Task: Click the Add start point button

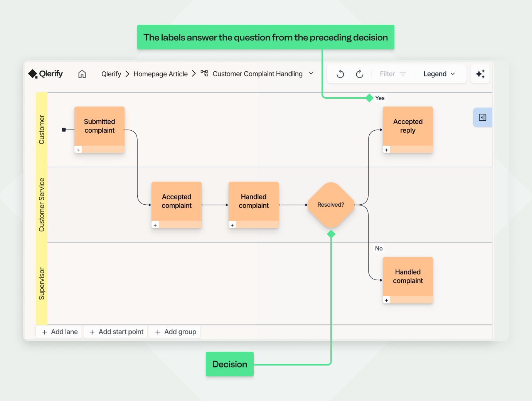Action: 116,332
